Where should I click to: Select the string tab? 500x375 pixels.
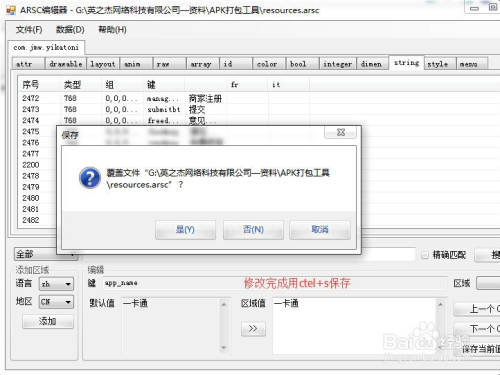pos(407,62)
